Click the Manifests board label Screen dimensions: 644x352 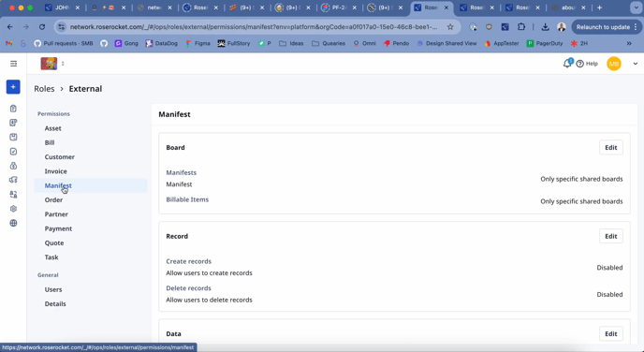[x=182, y=172]
